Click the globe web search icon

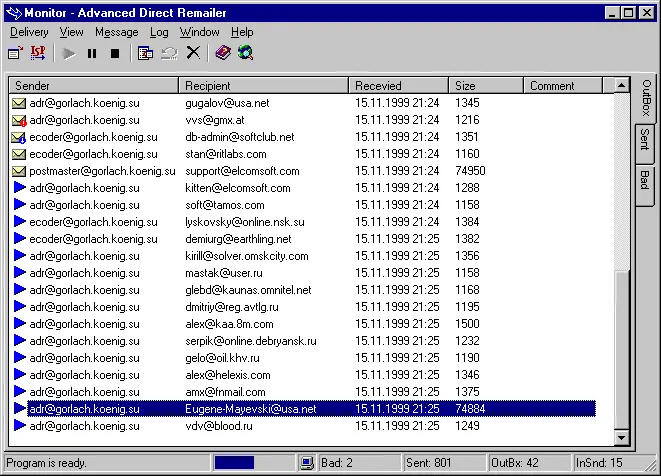tap(245, 53)
